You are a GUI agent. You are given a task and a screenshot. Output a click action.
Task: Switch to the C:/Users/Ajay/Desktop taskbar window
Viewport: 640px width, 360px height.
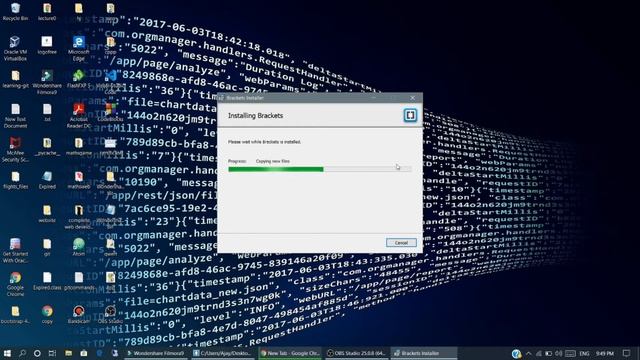point(222,353)
